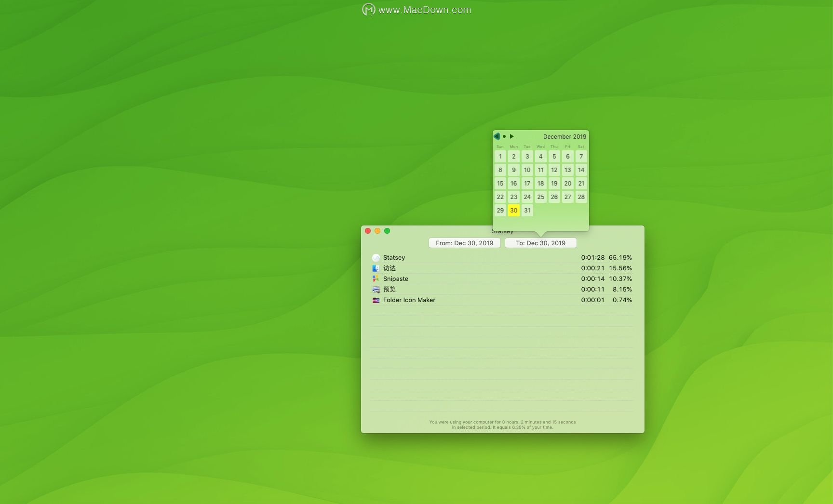Select the Snipaste row name

click(x=396, y=279)
